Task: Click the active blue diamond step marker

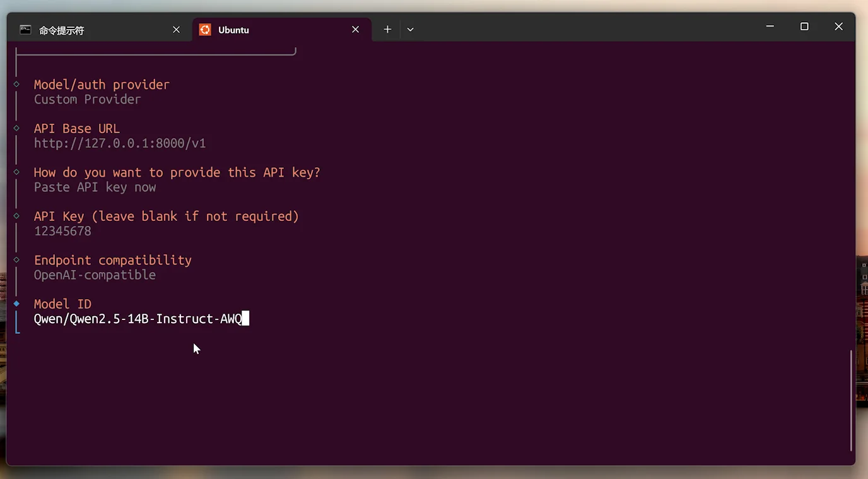Action: pos(17,304)
